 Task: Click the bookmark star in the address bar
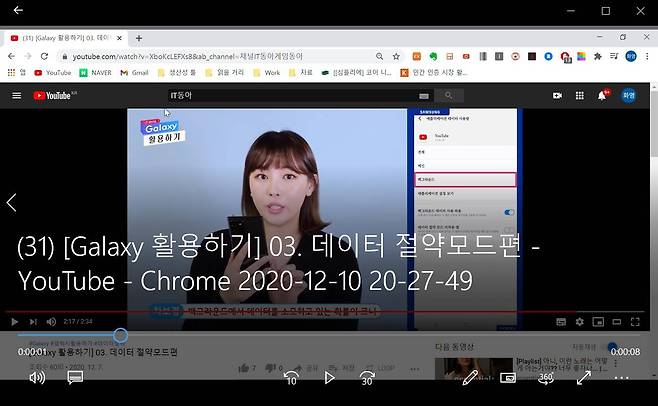pos(396,56)
